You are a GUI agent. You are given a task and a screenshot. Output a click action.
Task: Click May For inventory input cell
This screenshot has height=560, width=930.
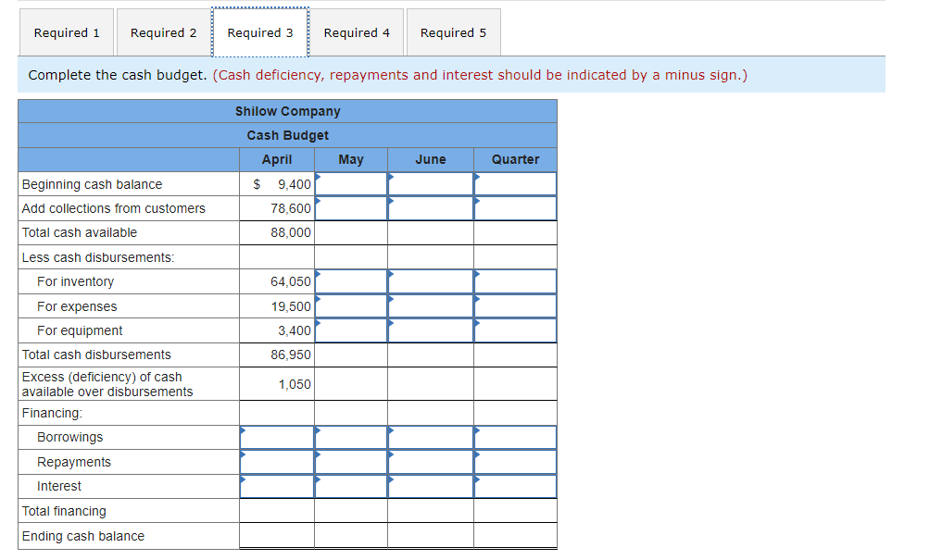tap(351, 281)
